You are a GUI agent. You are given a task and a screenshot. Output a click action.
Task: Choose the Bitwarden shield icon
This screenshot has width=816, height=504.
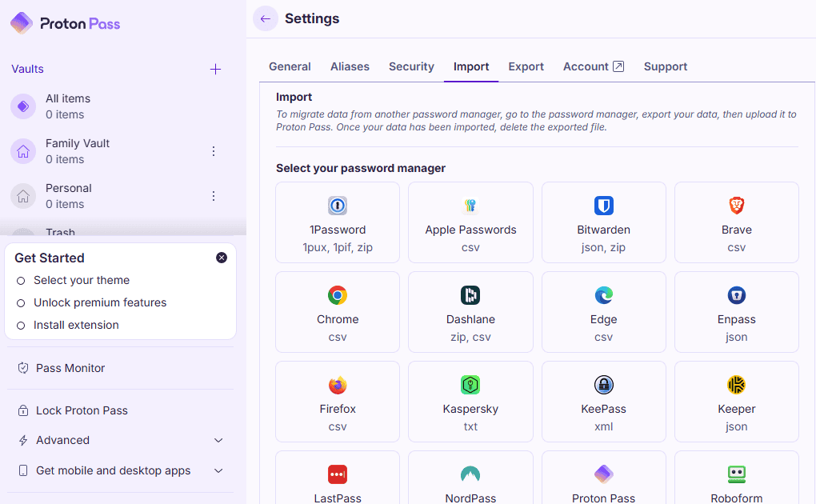point(604,206)
